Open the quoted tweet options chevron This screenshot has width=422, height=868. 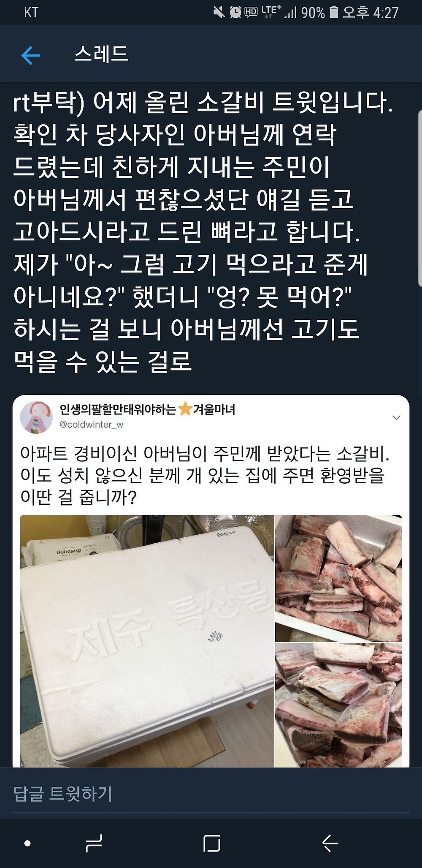click(396, 418)
